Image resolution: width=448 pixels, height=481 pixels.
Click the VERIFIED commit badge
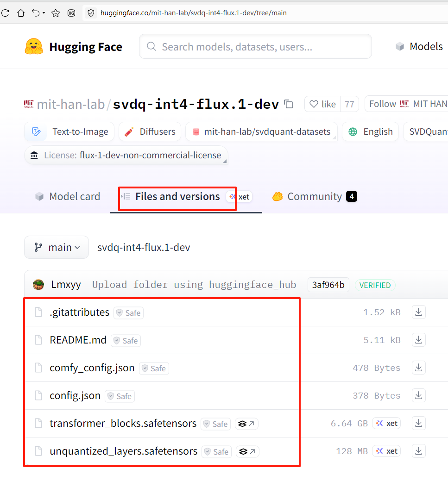coord(375,285)
